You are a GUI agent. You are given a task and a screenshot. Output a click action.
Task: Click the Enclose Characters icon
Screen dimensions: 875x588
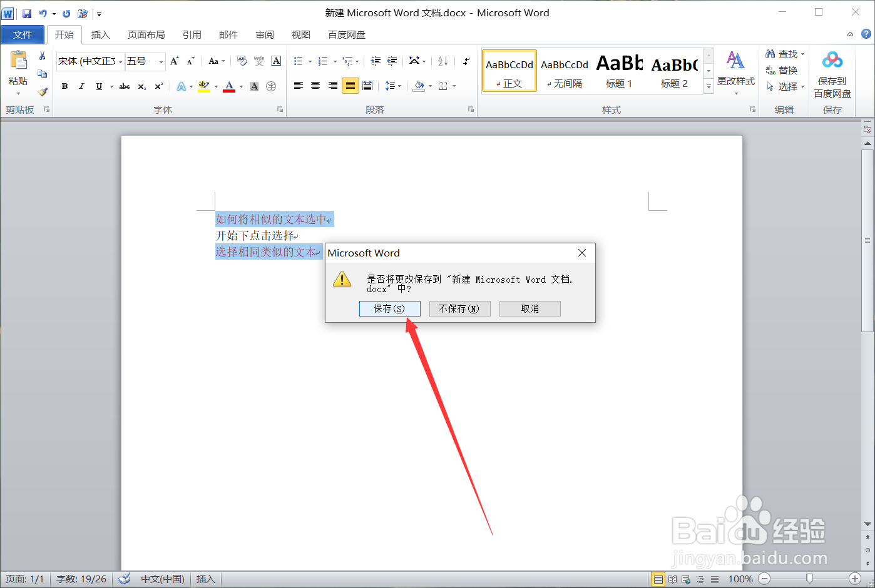(271, 86)
